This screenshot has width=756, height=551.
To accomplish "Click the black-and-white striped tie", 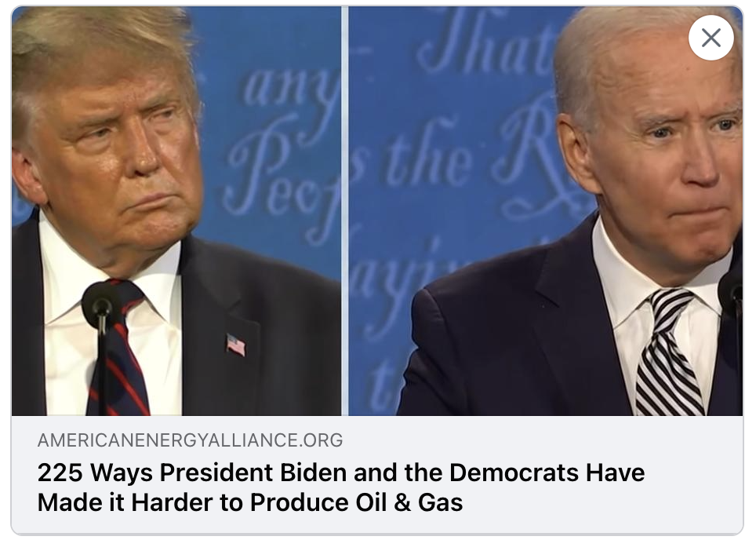I will click(667, 352).
